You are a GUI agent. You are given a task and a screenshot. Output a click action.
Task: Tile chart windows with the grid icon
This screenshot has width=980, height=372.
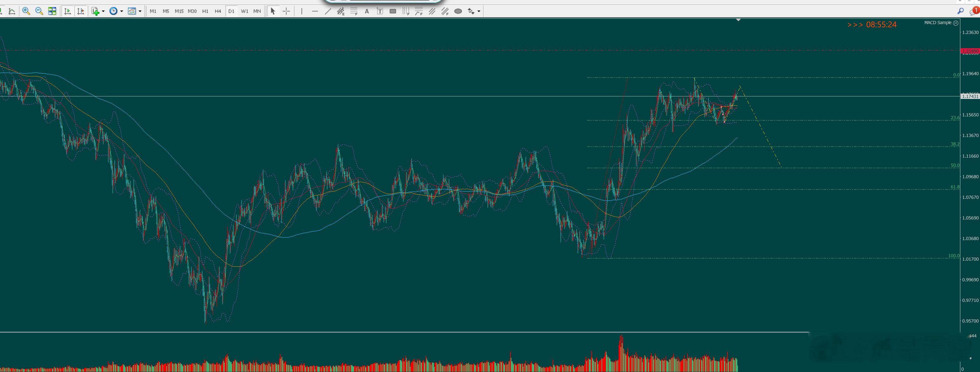click(x=52, y=11)
